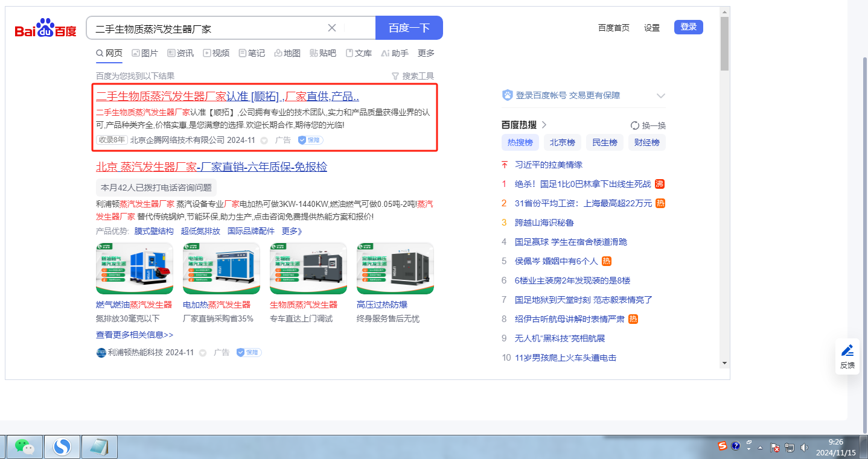Viewport: 868px width, 459px height.
Task: Select the 热搜榜 hot list tab
Action: tap(520, 143)
